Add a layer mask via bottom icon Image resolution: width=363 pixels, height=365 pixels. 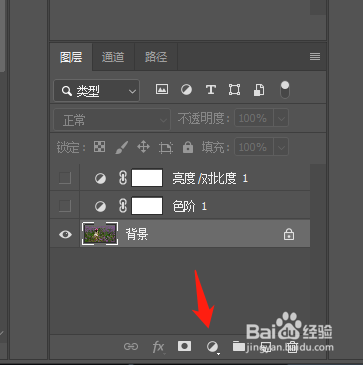(x=184, y=346)
